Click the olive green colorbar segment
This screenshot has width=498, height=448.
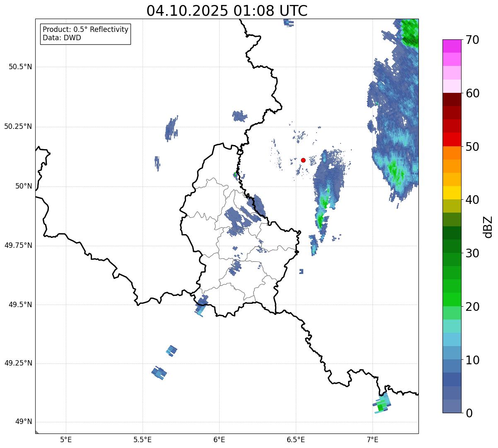click(x=452, y=206)
